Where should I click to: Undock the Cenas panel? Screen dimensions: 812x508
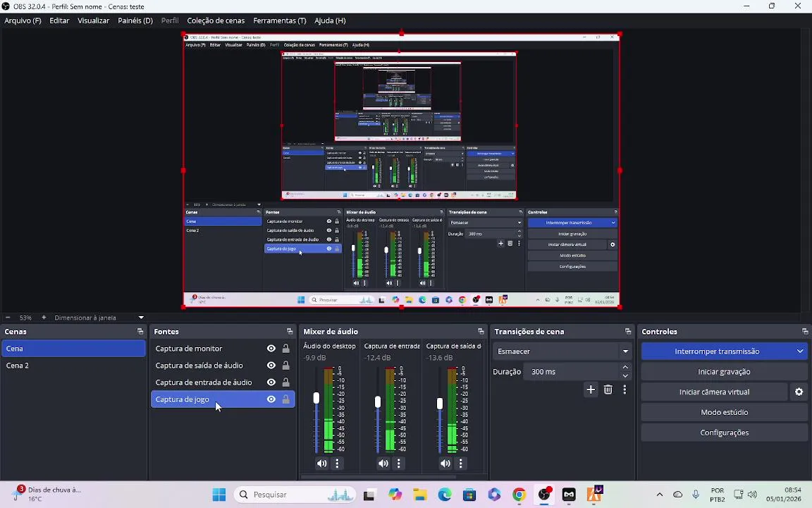coord(140,332)
